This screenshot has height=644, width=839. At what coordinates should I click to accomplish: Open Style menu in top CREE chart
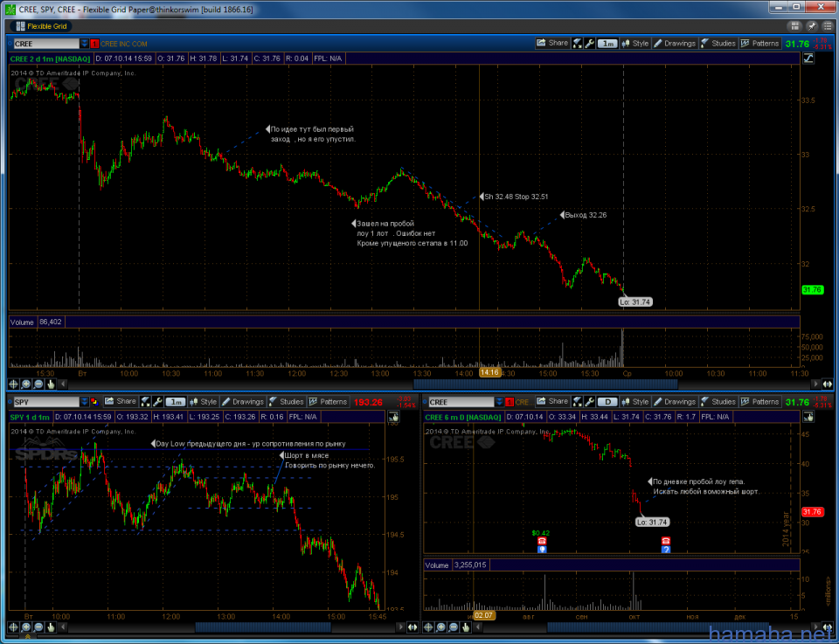(634, 44)
